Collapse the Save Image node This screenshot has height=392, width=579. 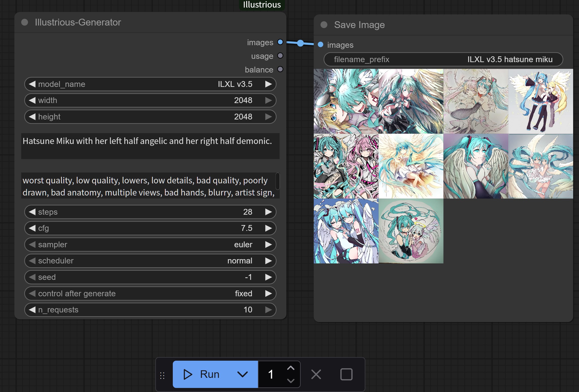[x=324, y=25]
